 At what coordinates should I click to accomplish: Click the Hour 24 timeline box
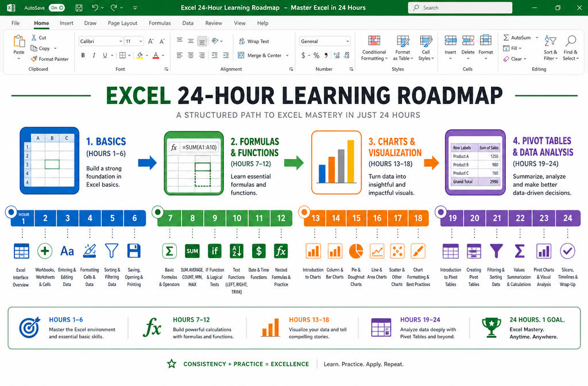click(568, 218)
